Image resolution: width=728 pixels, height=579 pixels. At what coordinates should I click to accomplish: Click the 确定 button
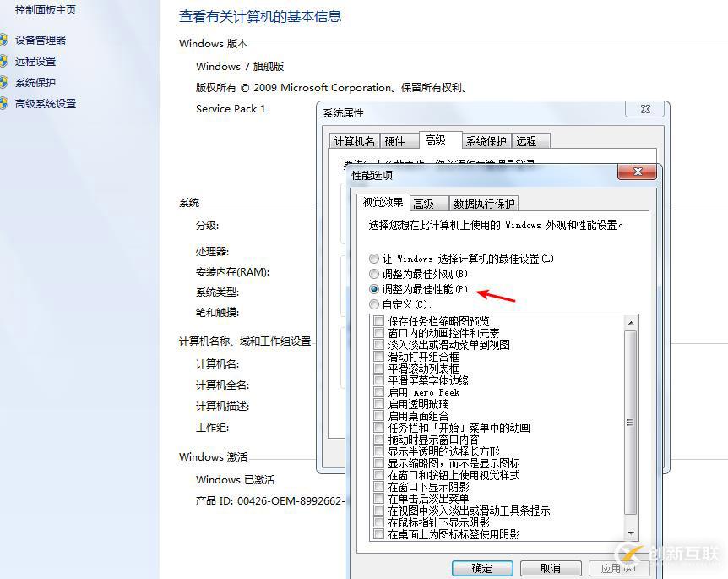pos(481,568)
